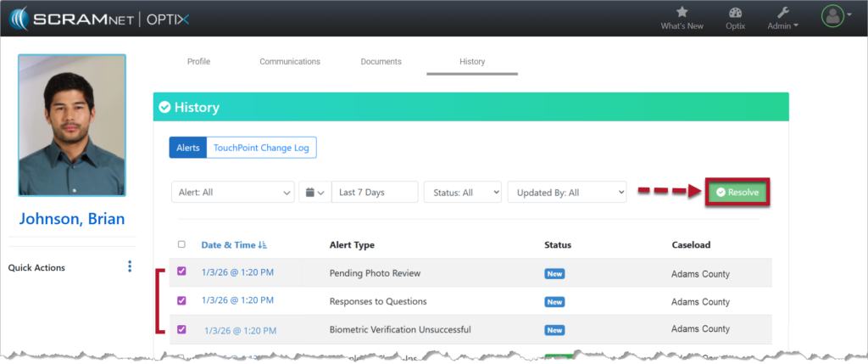Click the sort icon beside Date & Time

coord(263,245)
